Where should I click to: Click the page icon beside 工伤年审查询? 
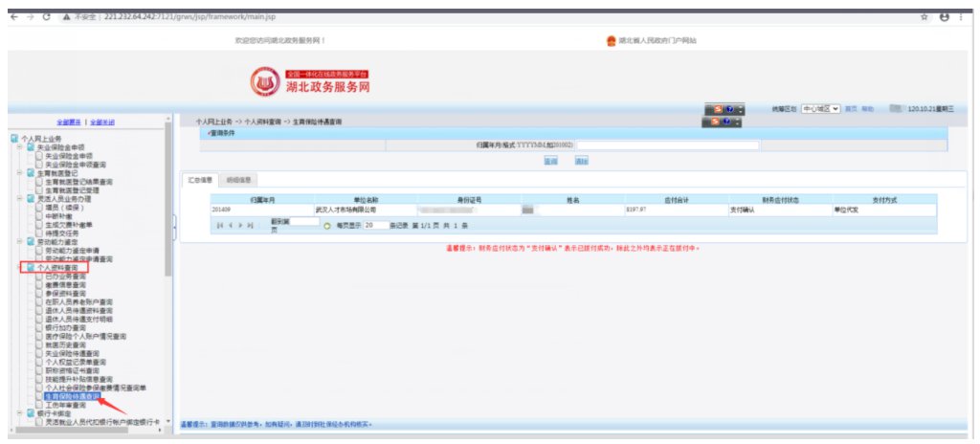click(39, 405)
